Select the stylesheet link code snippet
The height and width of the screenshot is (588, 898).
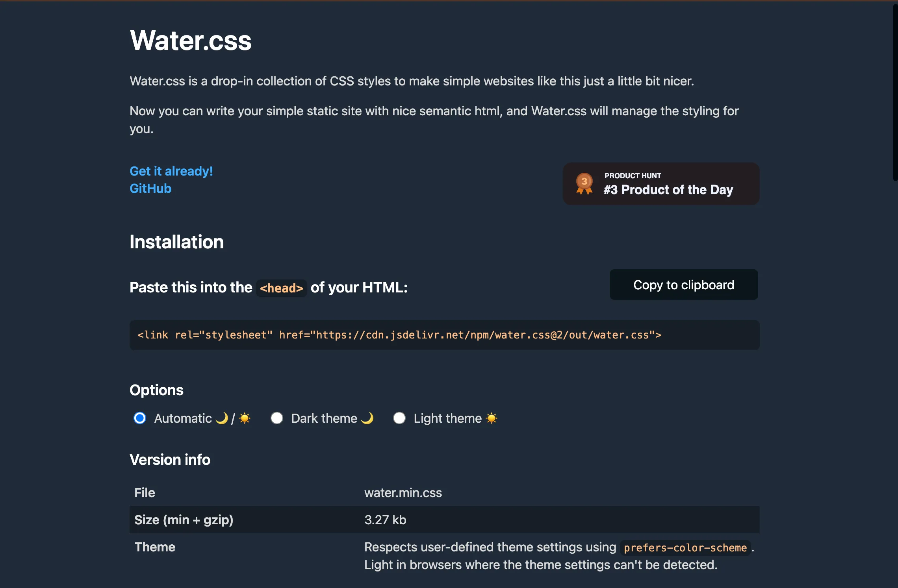399,335
